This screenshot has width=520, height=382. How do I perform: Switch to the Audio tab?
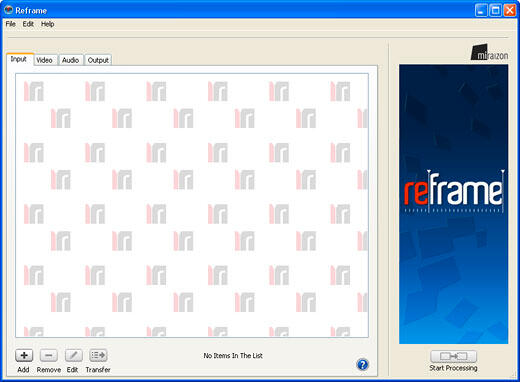point(70,60)
